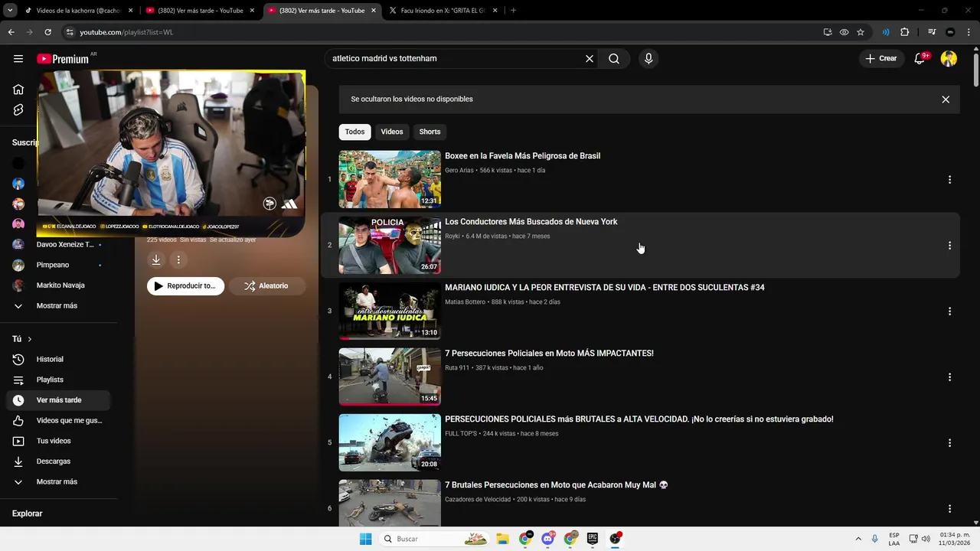The width and height of the screenshot is (980, 551).
Task: Open the Royki channel link
Action: click(452, 236)
